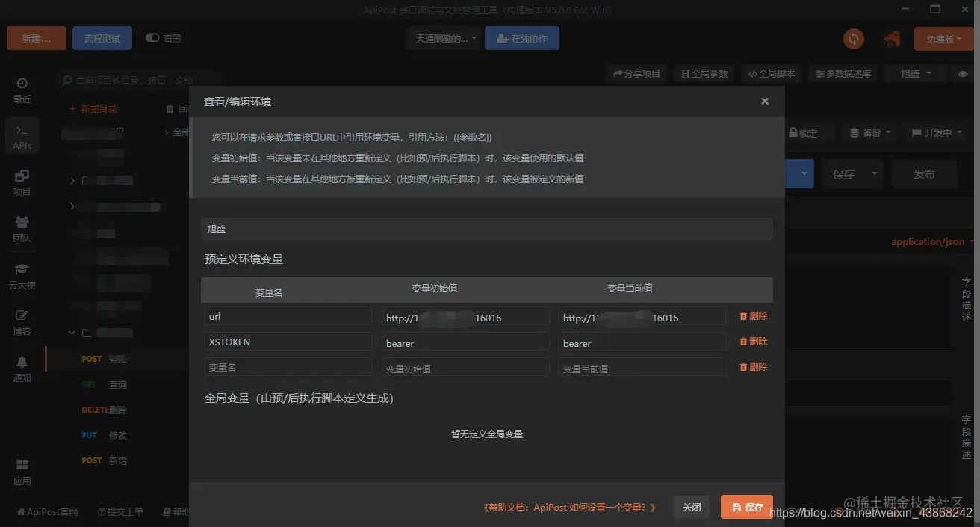980x527 pixels.
Task: Click the url current value http field
Action: (x=642, y=317)
